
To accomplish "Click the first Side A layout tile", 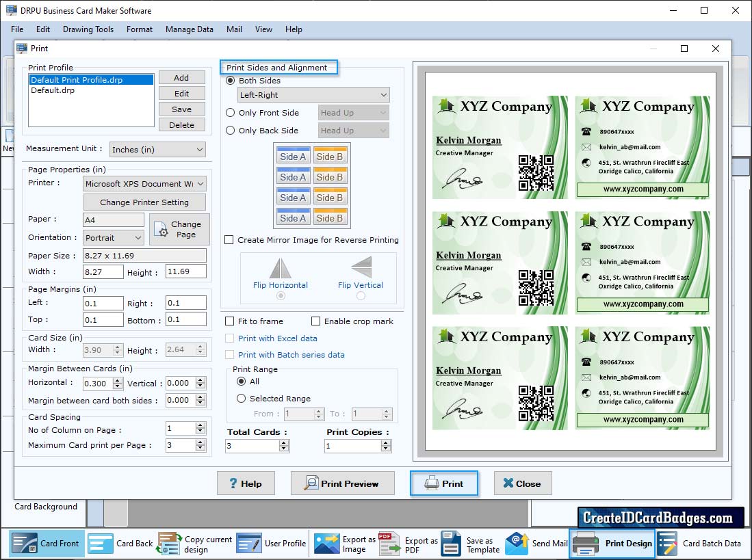I will [293, 156].
